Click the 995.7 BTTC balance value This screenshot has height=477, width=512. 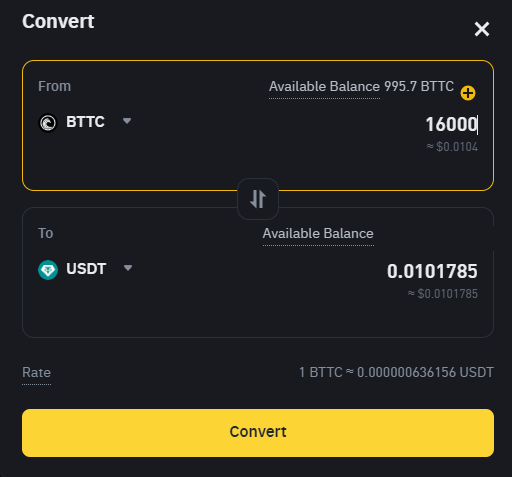pyautogui.click(x=419, y=86)
